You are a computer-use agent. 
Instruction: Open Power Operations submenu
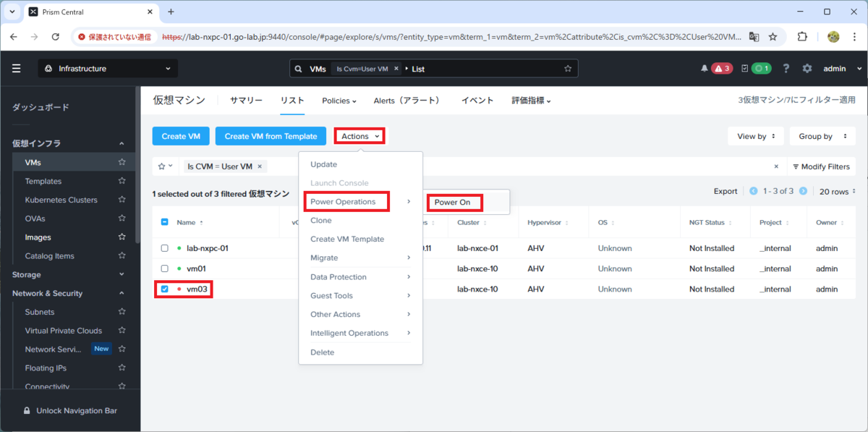[360, 202]
